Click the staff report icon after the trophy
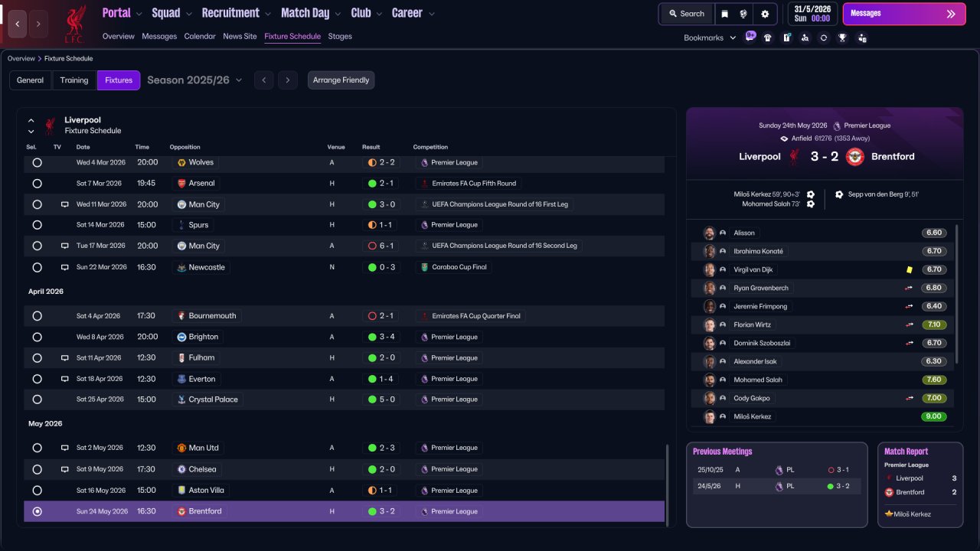This screenshot has width=980, height=551. tap(862, 37)
